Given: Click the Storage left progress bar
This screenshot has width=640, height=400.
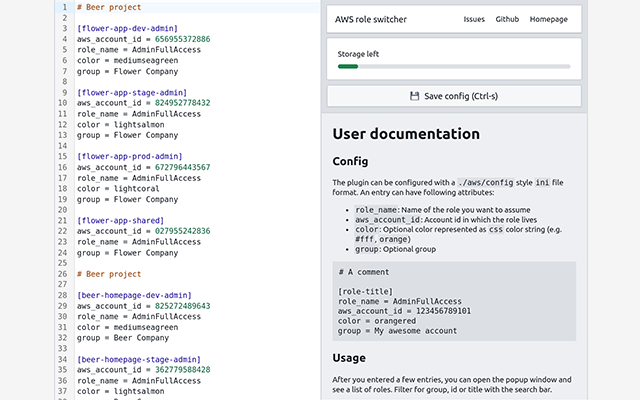Looking at the screenshot, I should [454, 67].
